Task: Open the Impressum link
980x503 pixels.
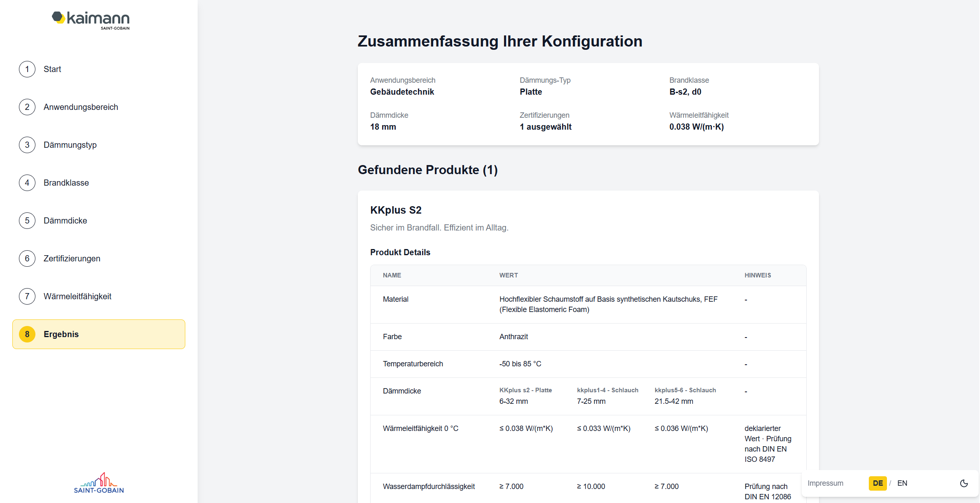Action: (825, 483)
